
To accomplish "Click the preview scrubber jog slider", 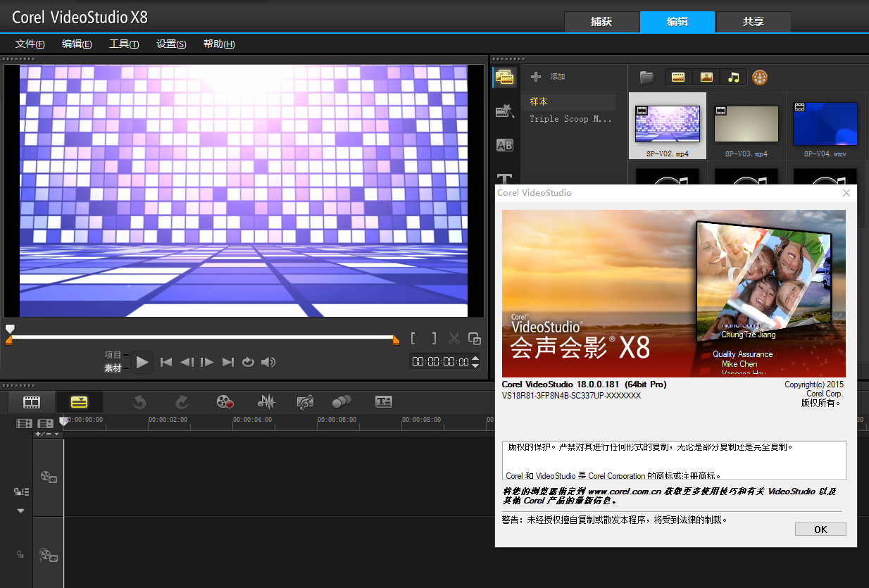I will (10, 329).
